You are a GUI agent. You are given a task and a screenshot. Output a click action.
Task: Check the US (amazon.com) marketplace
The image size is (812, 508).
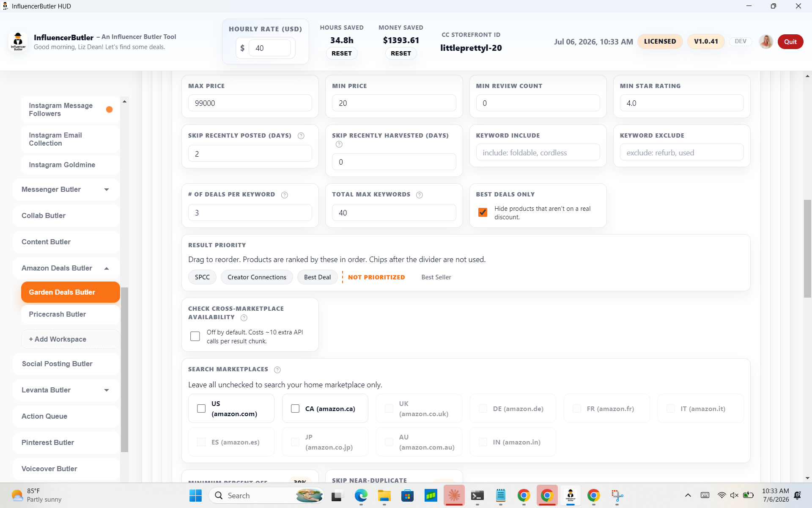[x=201, y=409]
